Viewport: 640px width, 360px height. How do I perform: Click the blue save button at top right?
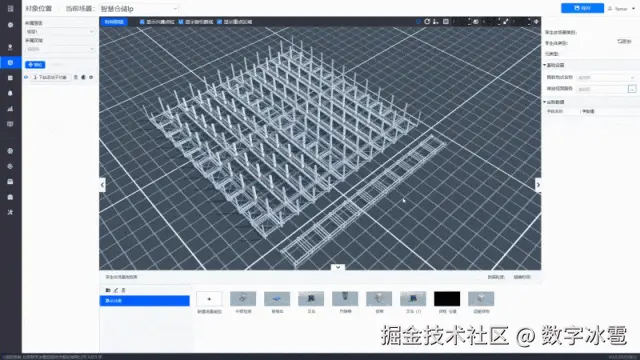coord(582,8)
